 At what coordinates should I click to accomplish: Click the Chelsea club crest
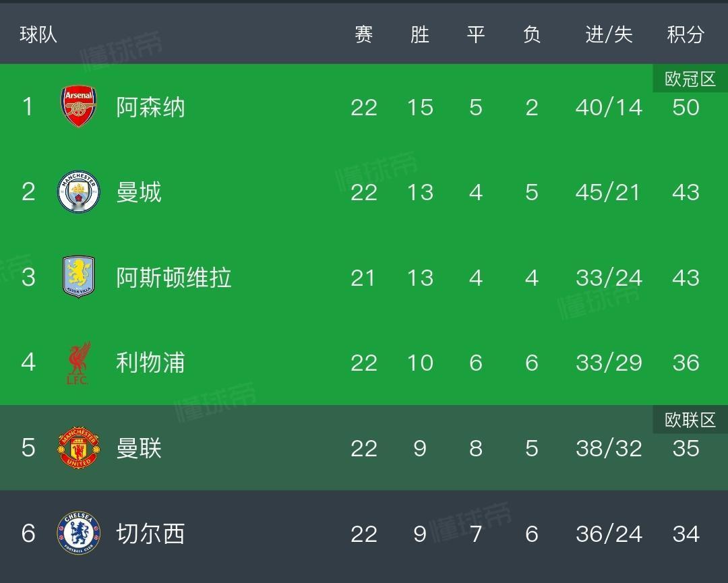click(79, 533)
